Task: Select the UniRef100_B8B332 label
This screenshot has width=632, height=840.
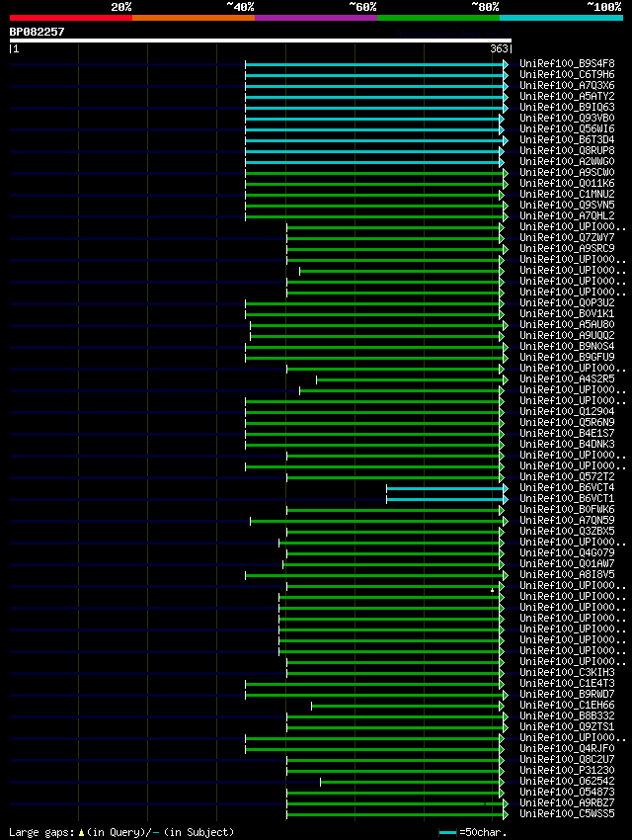Action: coord(567,715)
